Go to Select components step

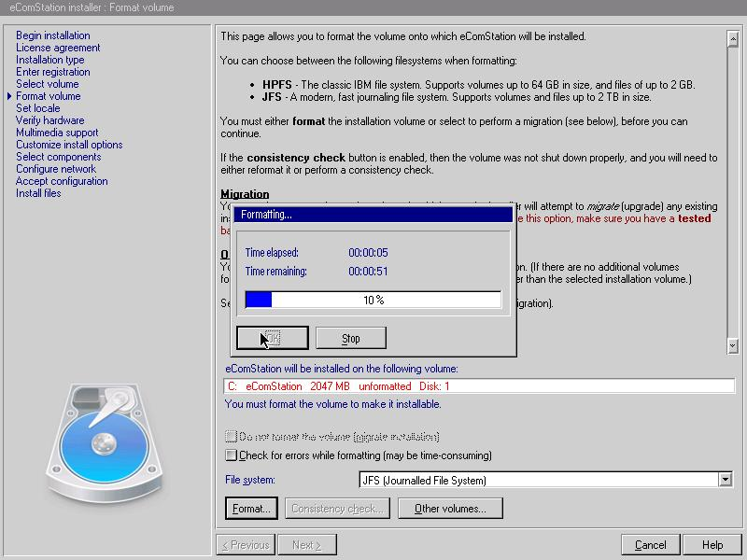pyautogui.click(x=59, y=157)
